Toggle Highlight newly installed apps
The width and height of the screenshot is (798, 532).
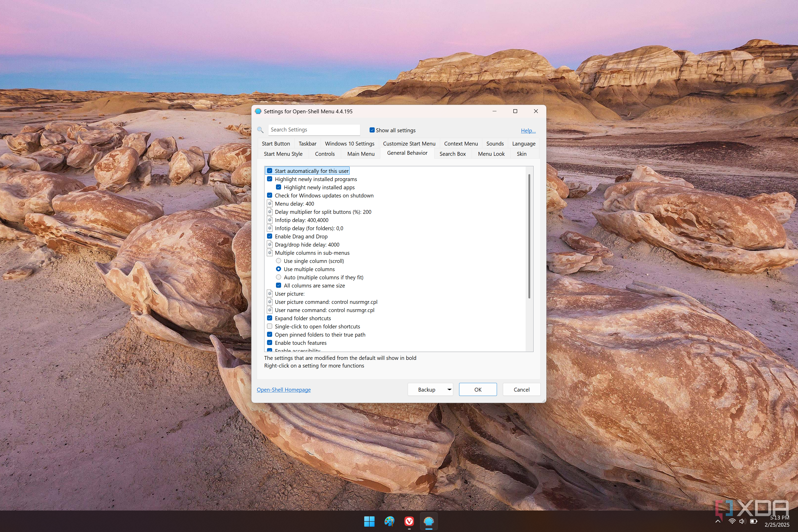tap(279, 187)
